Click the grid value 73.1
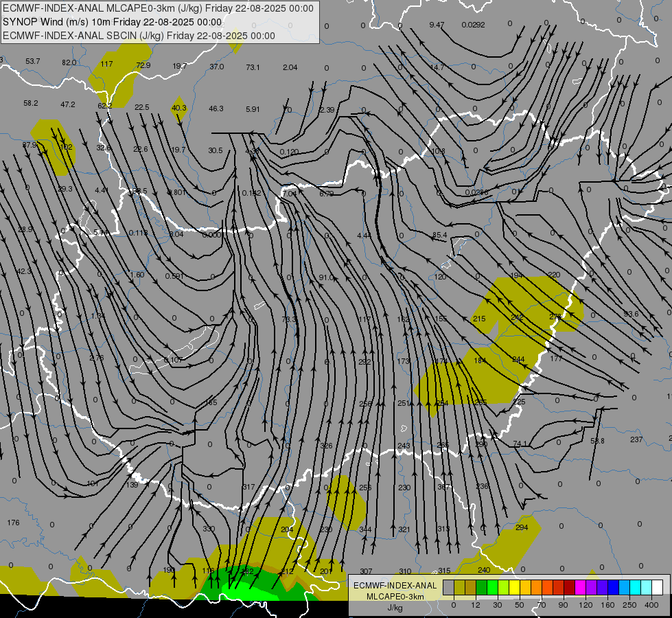Screen dimensions: 672x618 [253, 67]
